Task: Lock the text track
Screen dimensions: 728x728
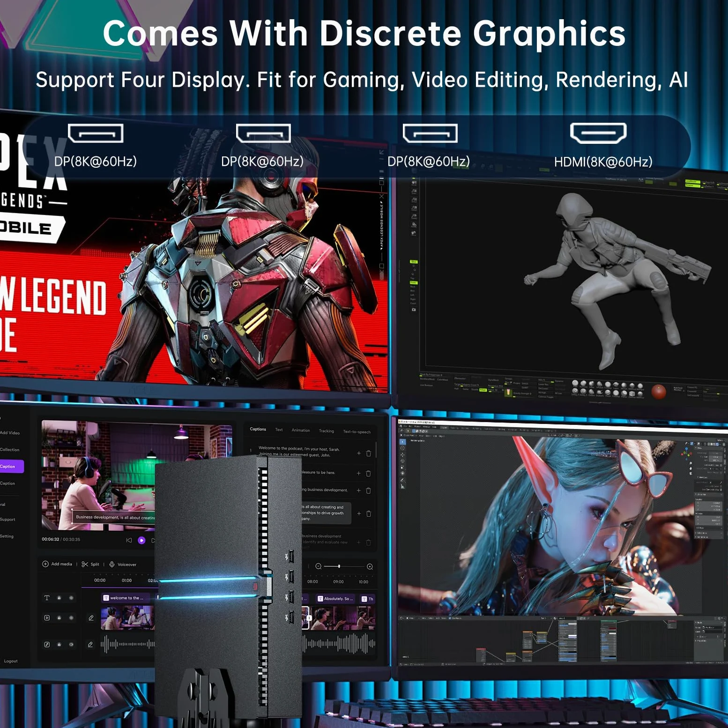Action: [x=59, y=598]
